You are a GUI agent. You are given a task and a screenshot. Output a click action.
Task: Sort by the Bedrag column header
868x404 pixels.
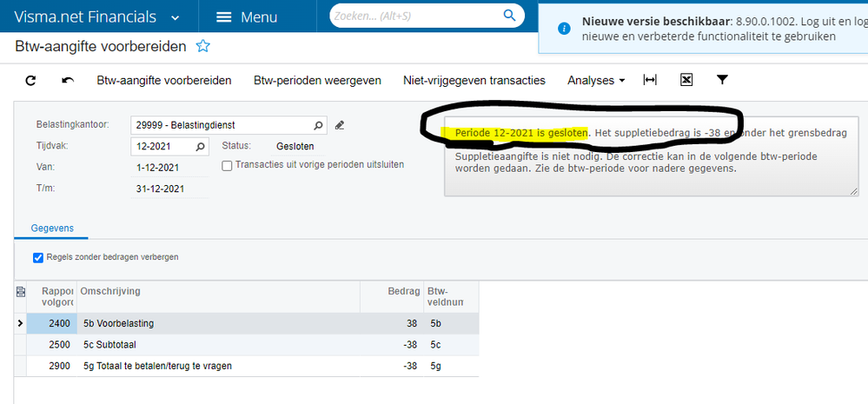392,296
